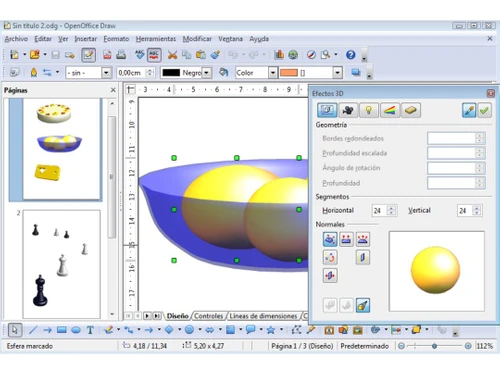
Task: Open the Stars shapes dropdown arrow
Action: coord(281,330)
